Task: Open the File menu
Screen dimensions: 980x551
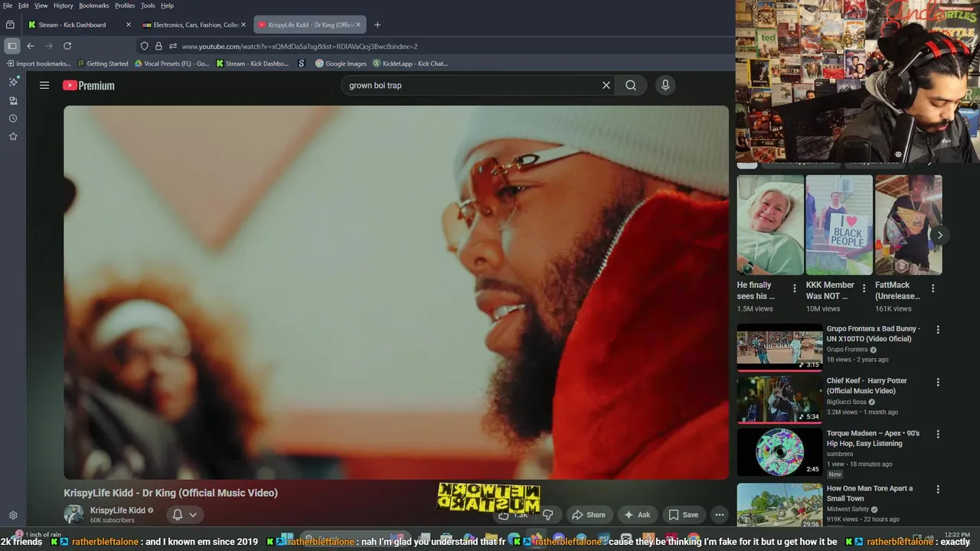Action: click(x=8, y=5)
